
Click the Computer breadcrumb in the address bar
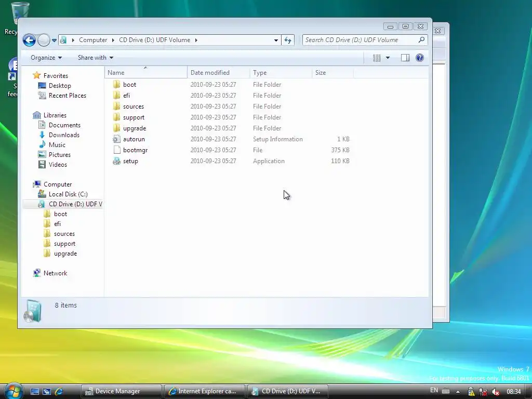[93, 40]
